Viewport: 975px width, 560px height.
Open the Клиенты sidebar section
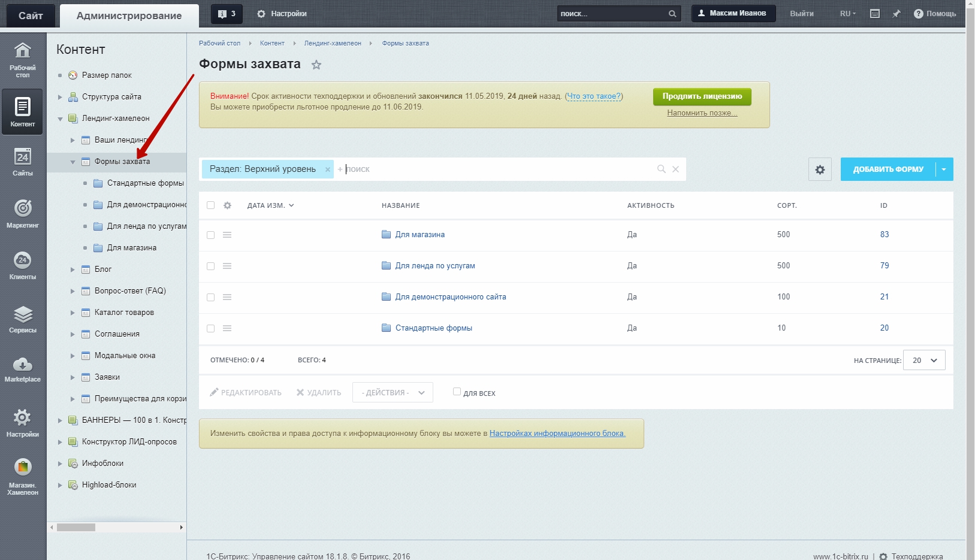pos(23,265)
